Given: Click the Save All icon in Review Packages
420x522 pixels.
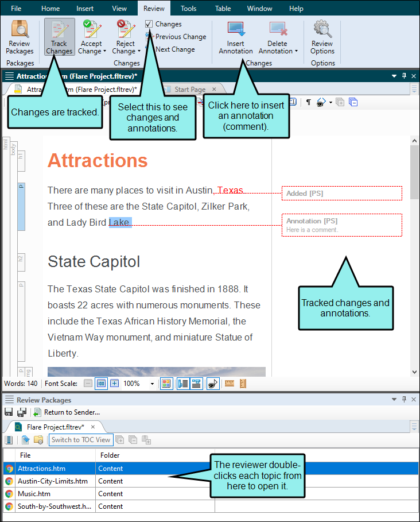Looking at the screenshot, I should click(x=22, y=412).
